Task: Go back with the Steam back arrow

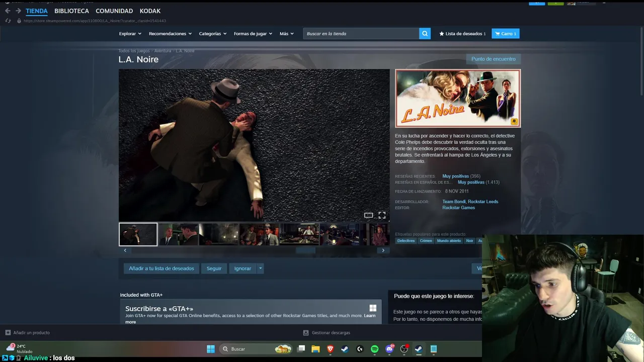Action: click(8, 11)
